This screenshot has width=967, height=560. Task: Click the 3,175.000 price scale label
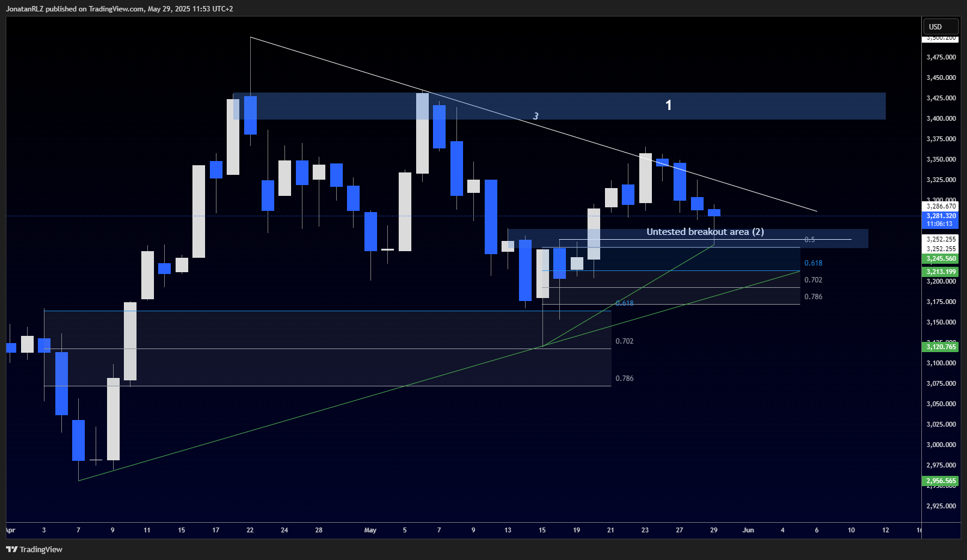941,302
